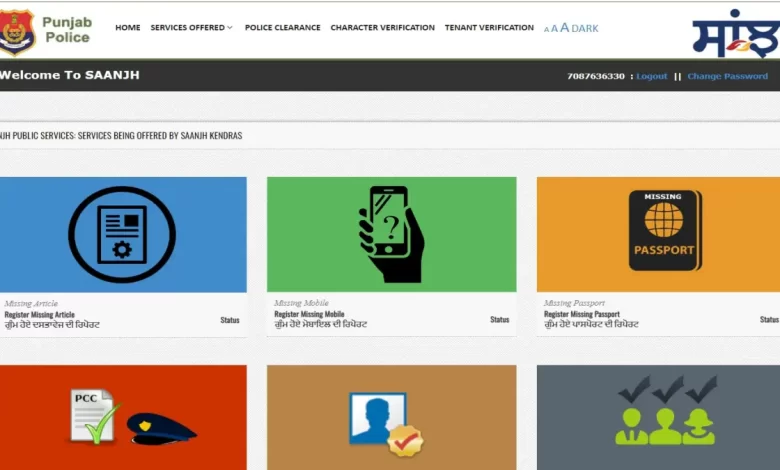Open the Police Clearance menu item

click(282, 28)
